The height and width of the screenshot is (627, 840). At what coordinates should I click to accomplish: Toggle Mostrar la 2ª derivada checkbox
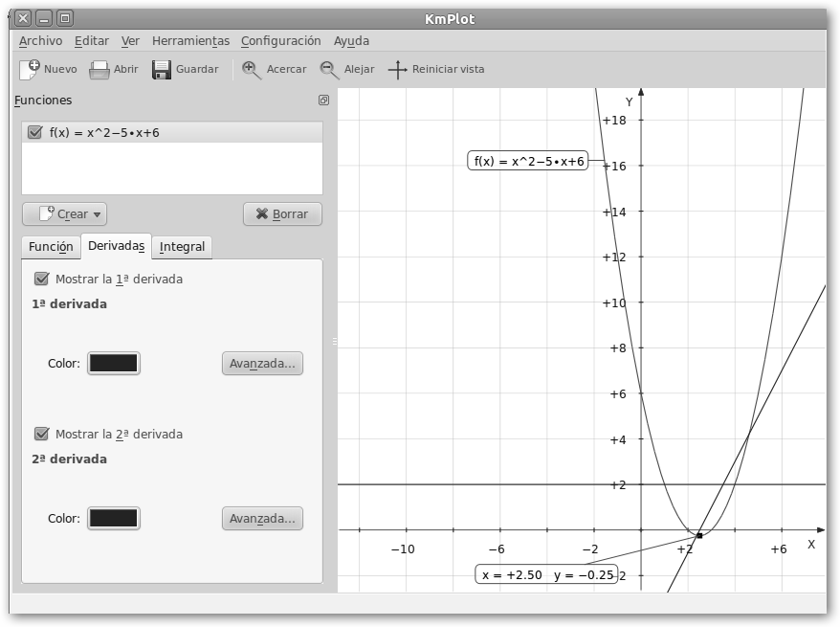tap(41, 434)
